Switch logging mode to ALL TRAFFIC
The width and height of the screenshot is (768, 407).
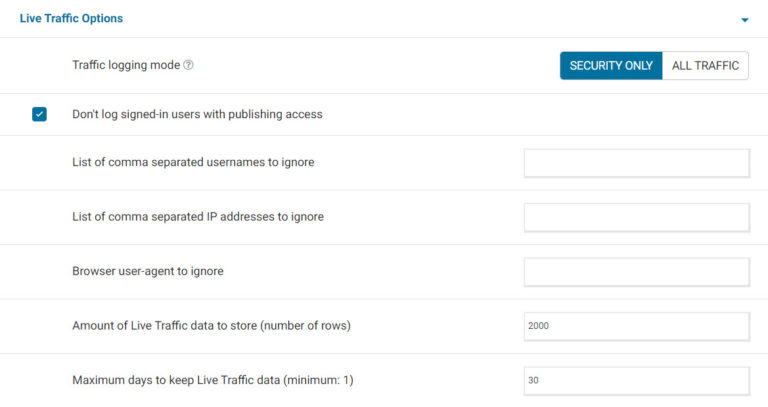click(705, 66)
